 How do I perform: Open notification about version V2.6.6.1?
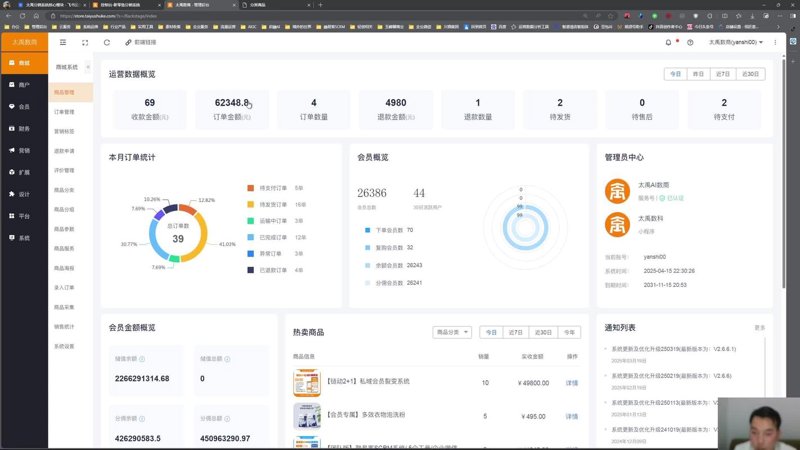click(x=673, y=349)
